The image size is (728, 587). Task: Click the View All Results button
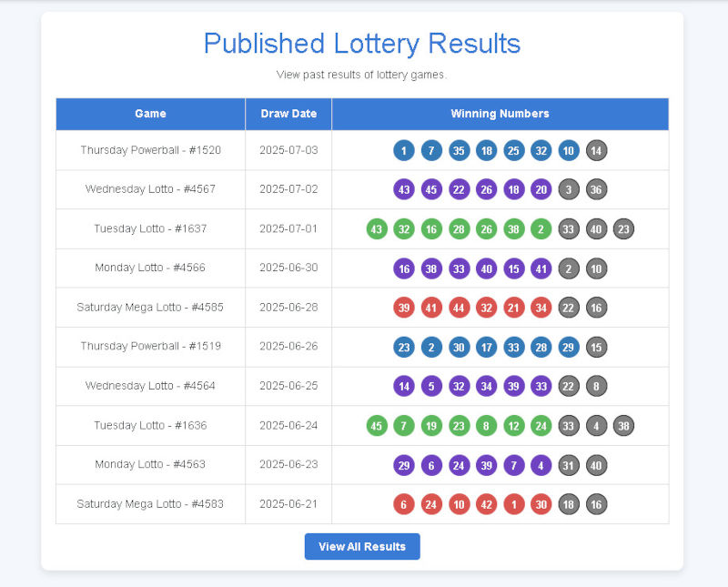[362, 546]
